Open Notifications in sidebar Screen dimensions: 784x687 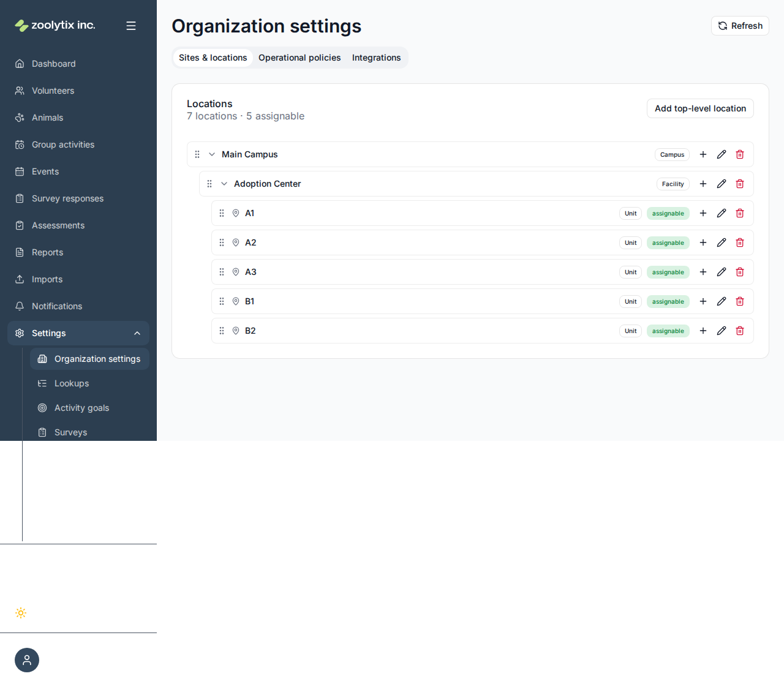tap(78, 306)
